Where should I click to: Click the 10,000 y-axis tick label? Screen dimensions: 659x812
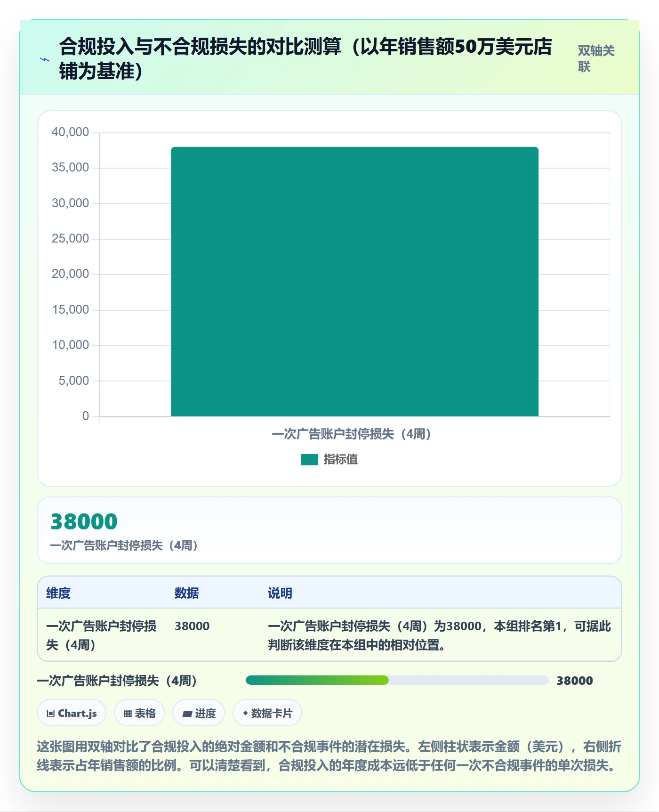pos(70,345)
